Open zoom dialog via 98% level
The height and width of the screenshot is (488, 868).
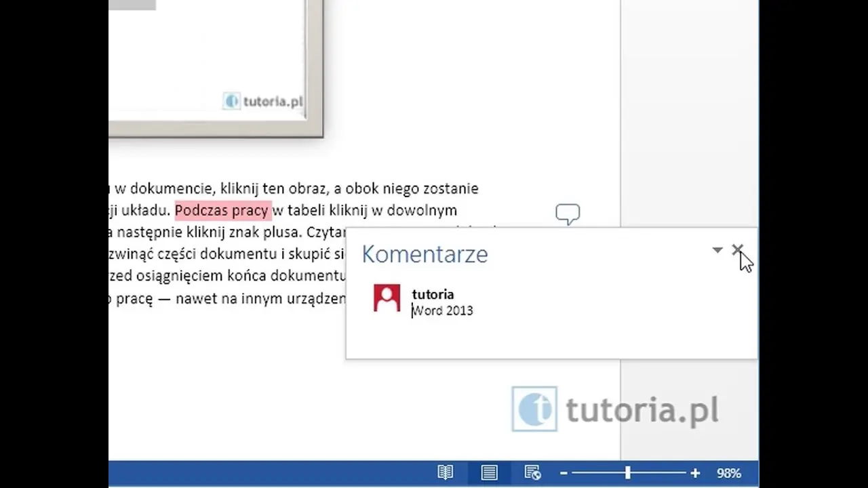728,473
